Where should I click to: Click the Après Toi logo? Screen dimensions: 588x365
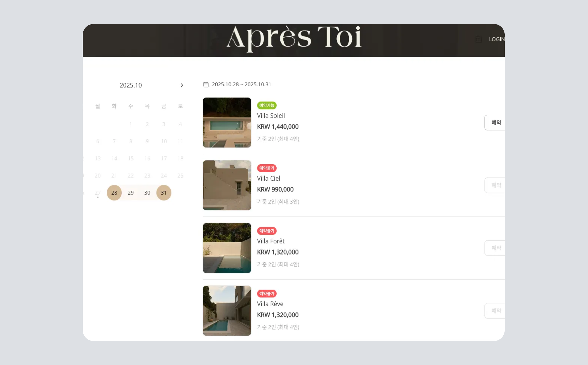click(294, 38)
